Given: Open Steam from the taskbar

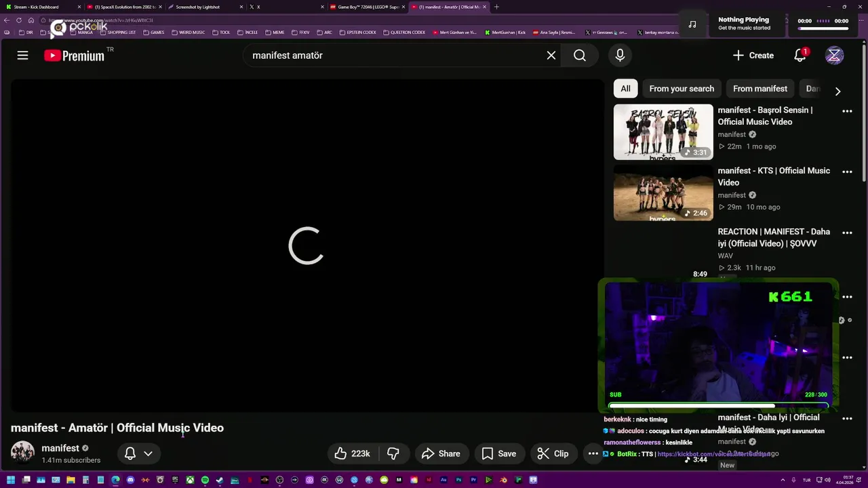Looking at the screenshot, I should (219, 480).
